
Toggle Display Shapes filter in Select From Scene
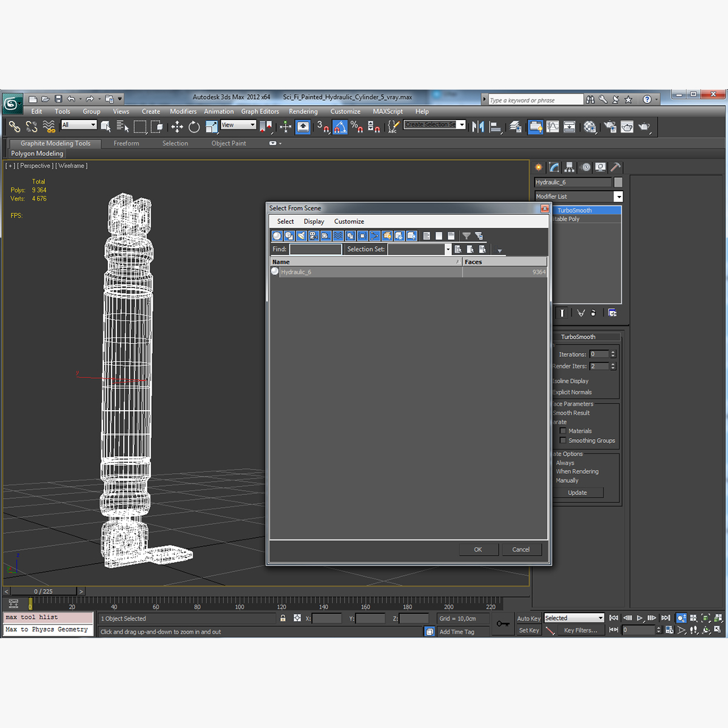289,236
